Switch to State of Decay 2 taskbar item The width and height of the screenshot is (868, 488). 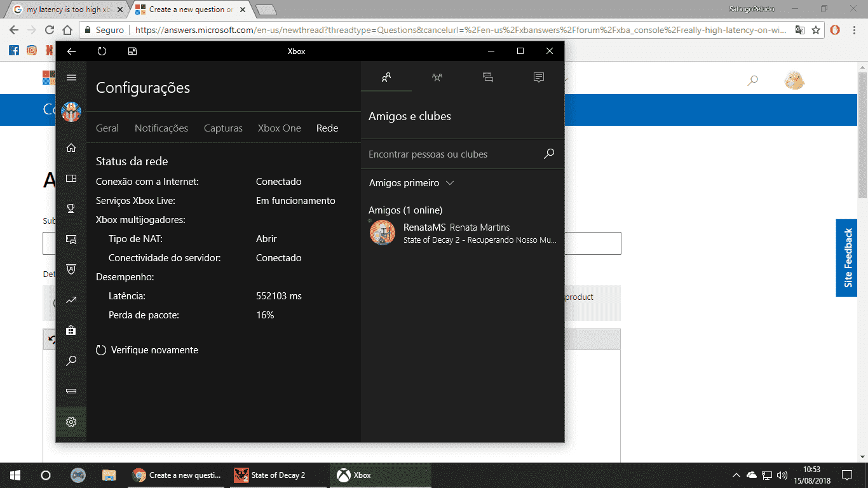point(278,475)
